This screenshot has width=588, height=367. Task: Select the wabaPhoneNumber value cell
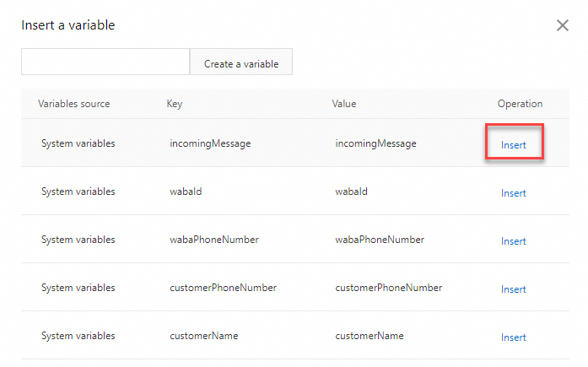(x=380, y=240)
